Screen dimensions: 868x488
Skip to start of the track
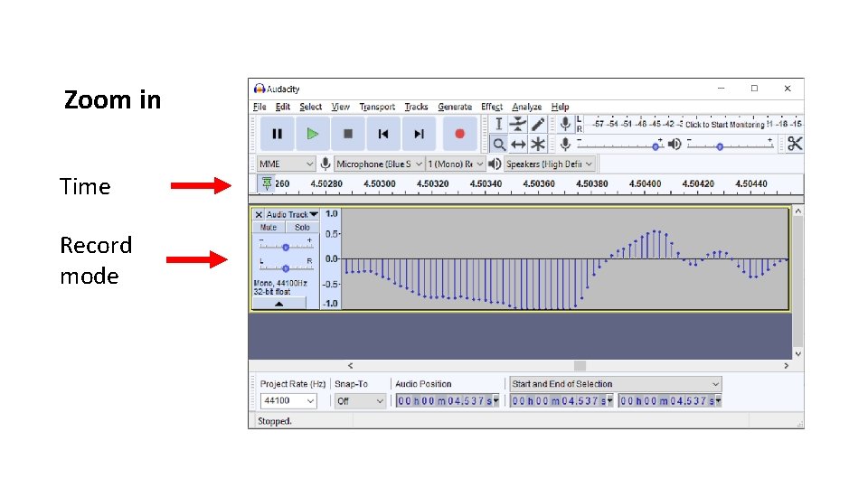[x=383, y=134]
